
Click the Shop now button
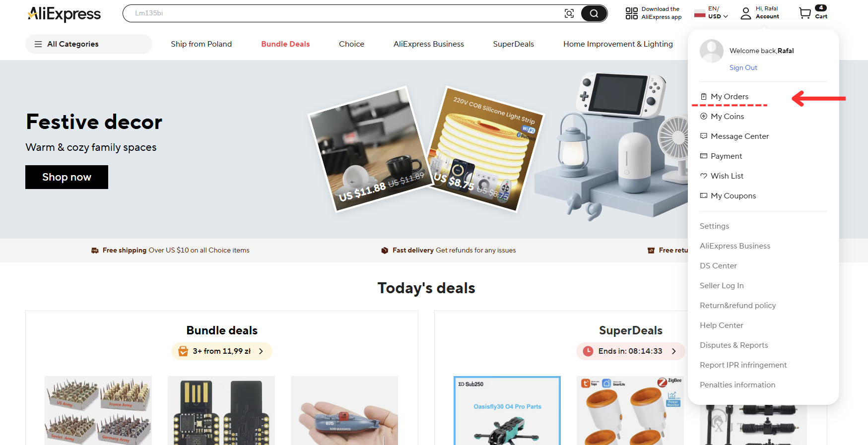point(67,177)
